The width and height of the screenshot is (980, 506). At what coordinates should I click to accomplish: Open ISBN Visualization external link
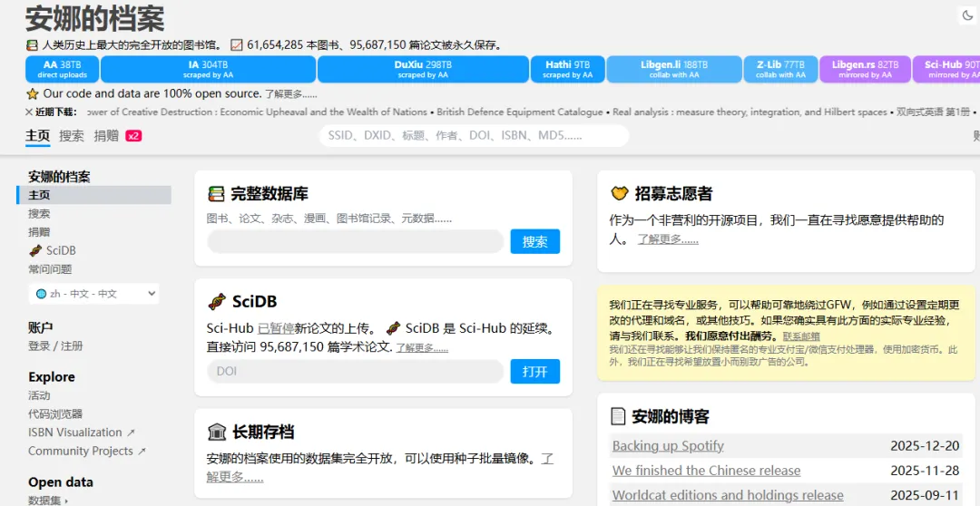tap(82, 433)
